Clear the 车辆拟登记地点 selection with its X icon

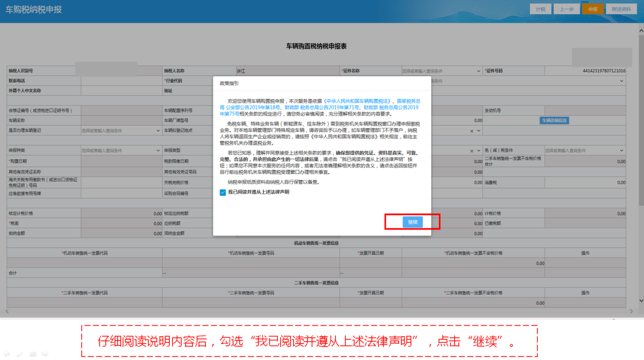coord(472,131)
